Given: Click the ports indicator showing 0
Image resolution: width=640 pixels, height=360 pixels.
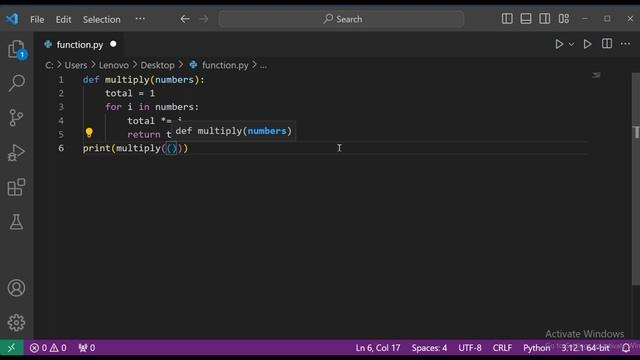Looking at the screenshot, I should point(87,348).
